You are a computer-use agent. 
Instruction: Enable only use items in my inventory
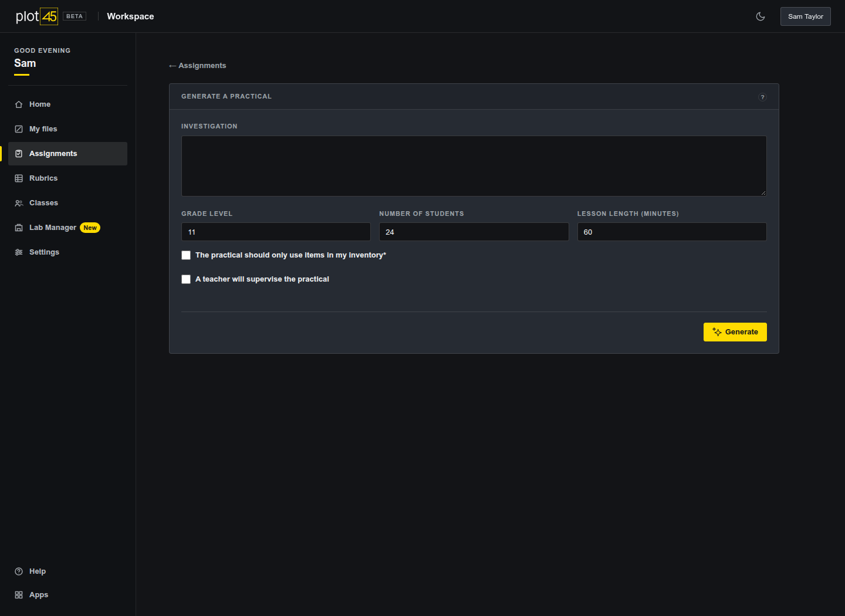point(186,255)
